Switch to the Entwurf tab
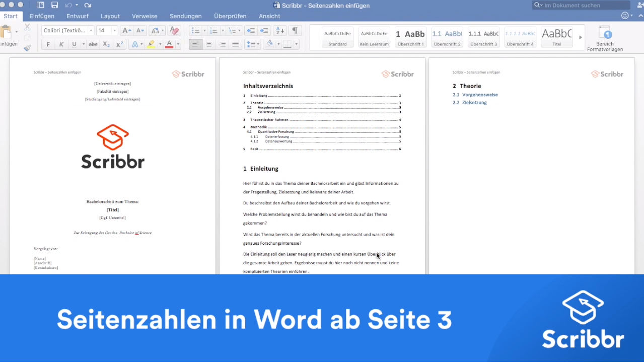Screen dimensions: 644x364 [x=78, y=16]
